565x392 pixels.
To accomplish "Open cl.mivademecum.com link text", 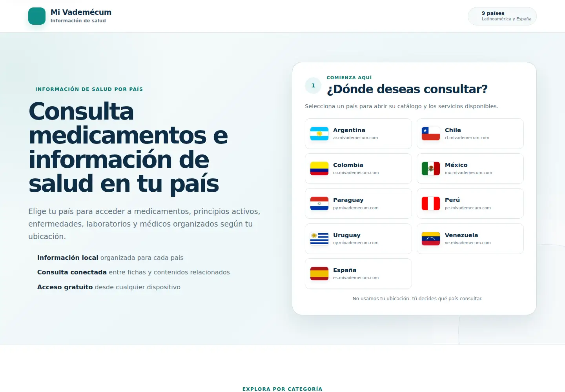I will (467, 138).
